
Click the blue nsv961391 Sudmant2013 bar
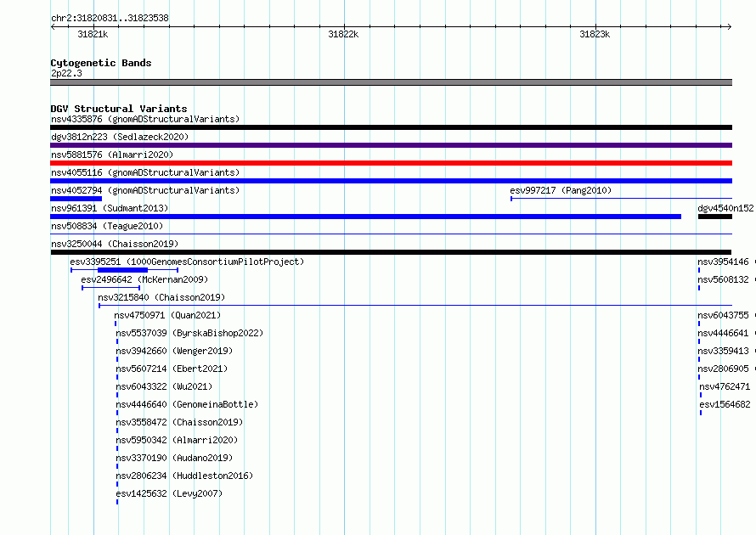click(365, 217)
